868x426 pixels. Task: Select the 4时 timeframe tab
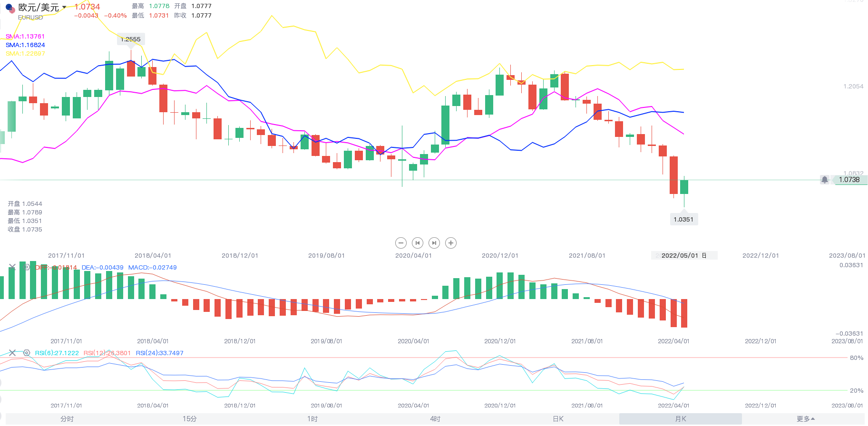(435, 419)
